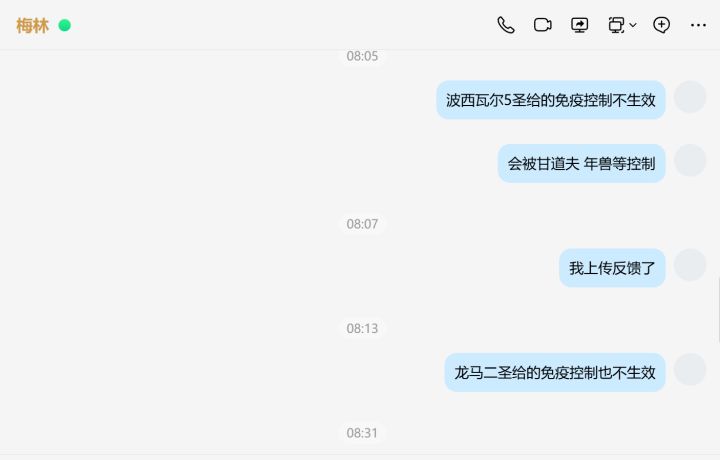Click the 08:07 timestamp label
The height and width of the screenshot is (460, 720).
coord(362,224)
